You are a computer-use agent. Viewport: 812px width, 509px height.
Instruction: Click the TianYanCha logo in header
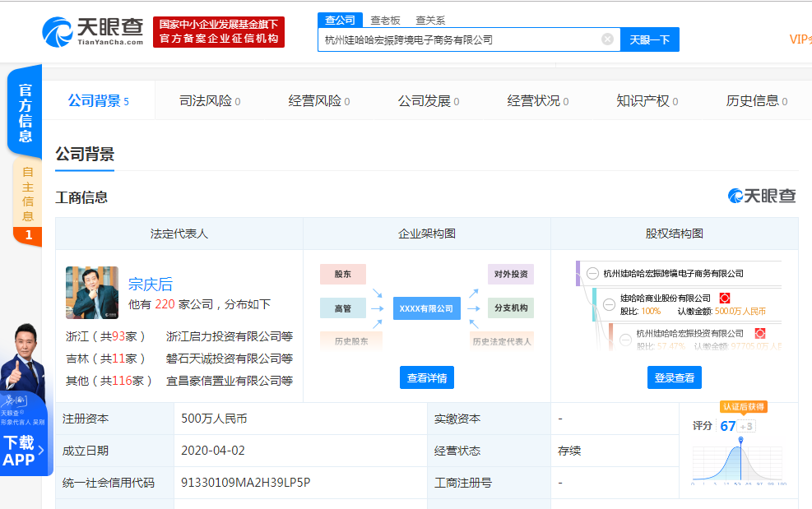92,31
